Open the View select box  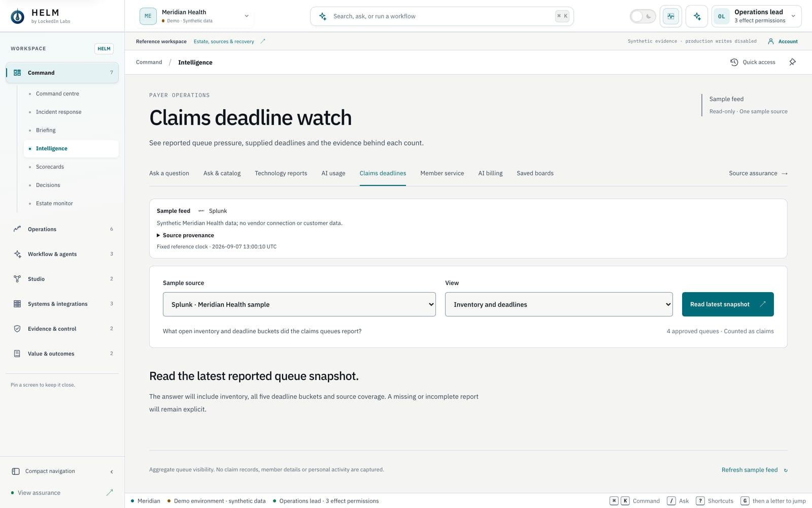coord(559,304)
